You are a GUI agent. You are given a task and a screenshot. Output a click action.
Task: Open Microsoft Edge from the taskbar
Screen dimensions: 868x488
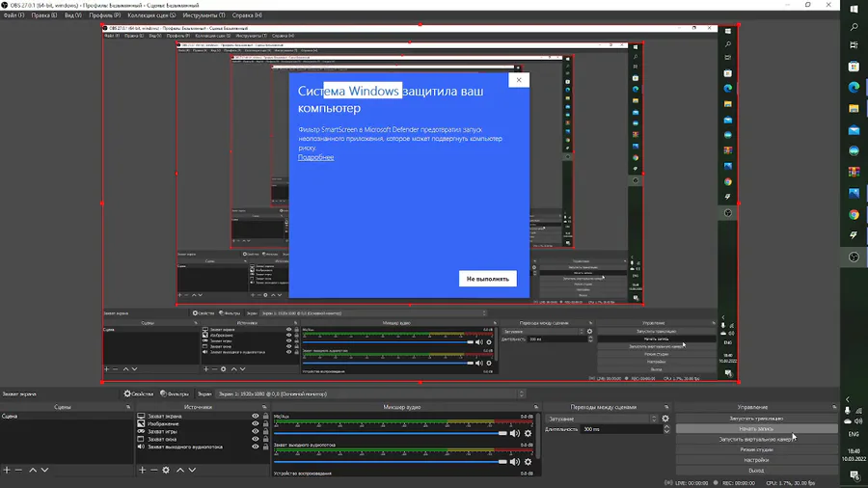tap(854, 88)
